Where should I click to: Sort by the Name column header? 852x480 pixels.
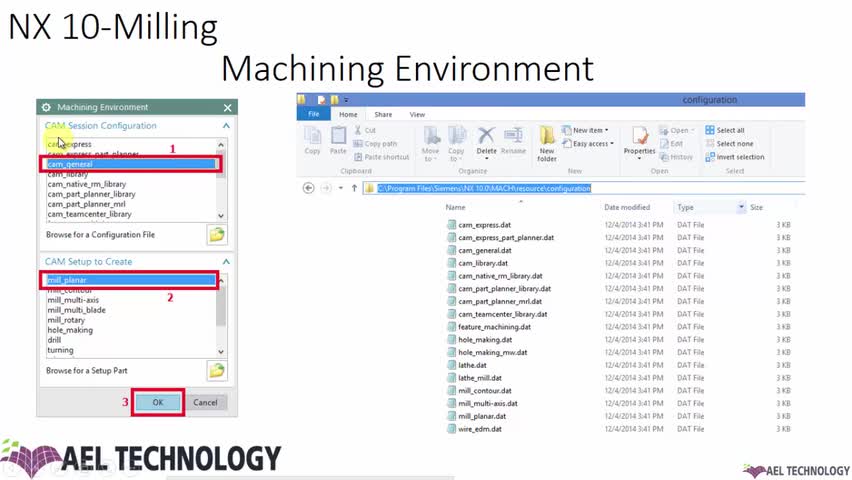(x=455, y=207)
